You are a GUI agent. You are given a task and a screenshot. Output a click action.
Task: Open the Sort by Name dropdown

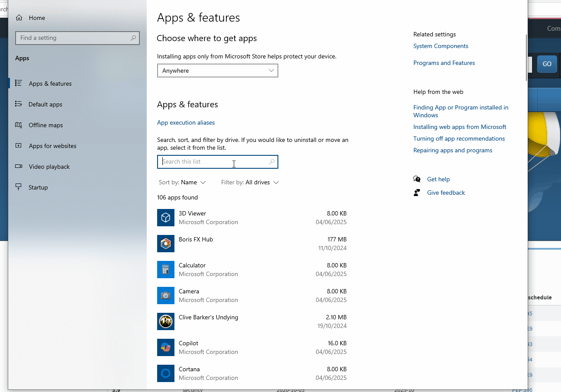[x=182, y=182]
